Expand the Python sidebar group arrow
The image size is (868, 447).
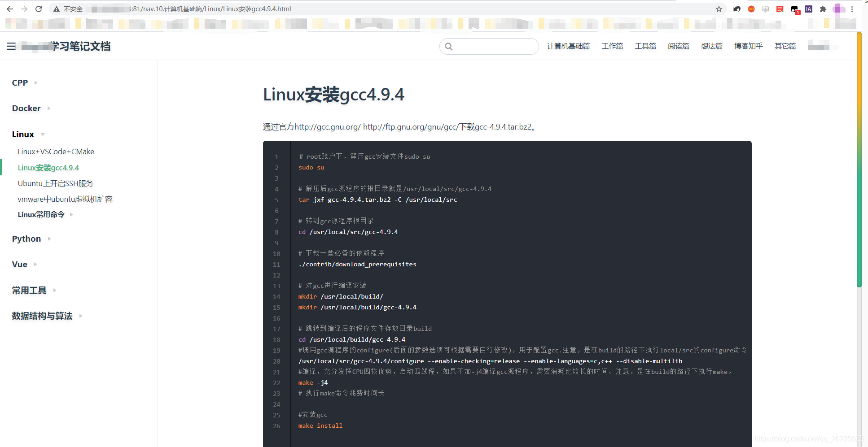[49, 239]
